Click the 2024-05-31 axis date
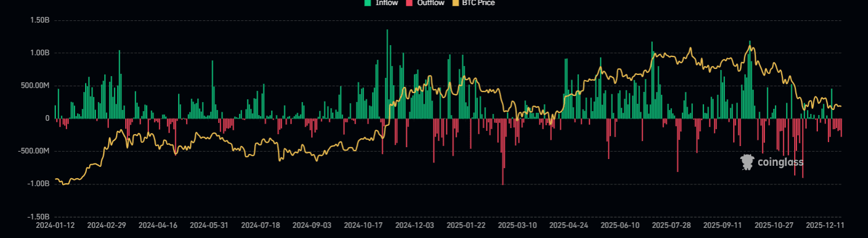The width and height of the screenshot is (868, 238). (209, 225)
